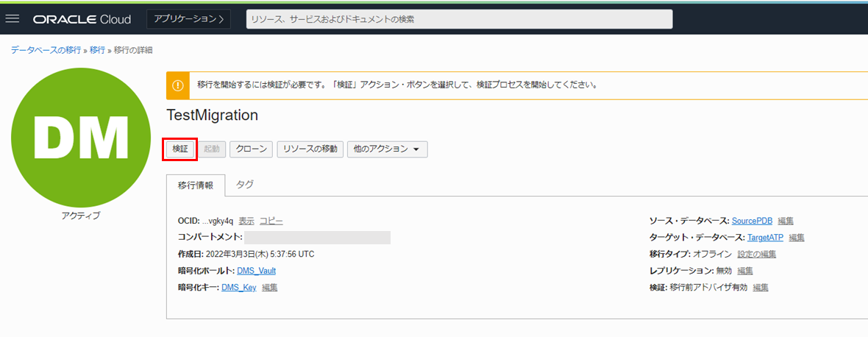Image resolution: width=868 pixels, height=337 pixels.
Task: Open the hamburger navigation menu
Action: tap(12, 18)
